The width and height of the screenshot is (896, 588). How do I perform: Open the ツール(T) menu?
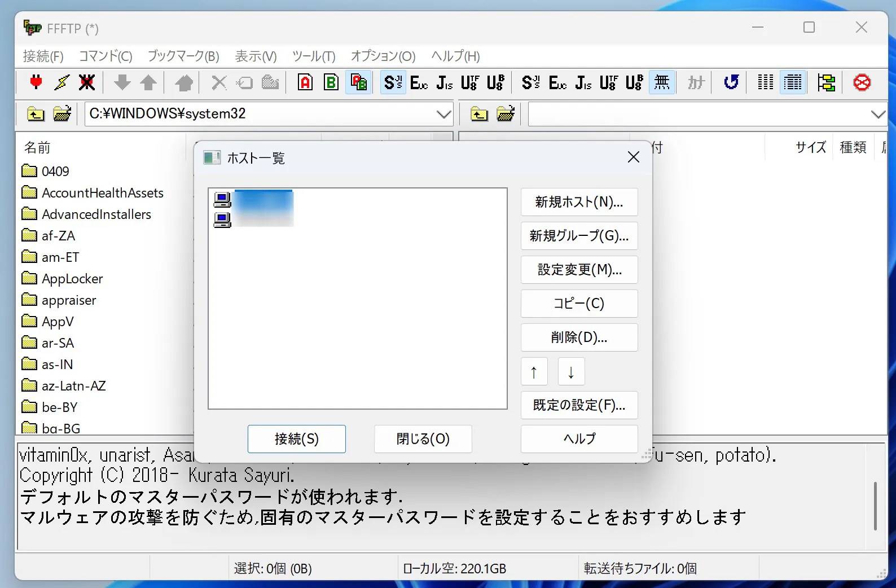(x=314, y=56)
